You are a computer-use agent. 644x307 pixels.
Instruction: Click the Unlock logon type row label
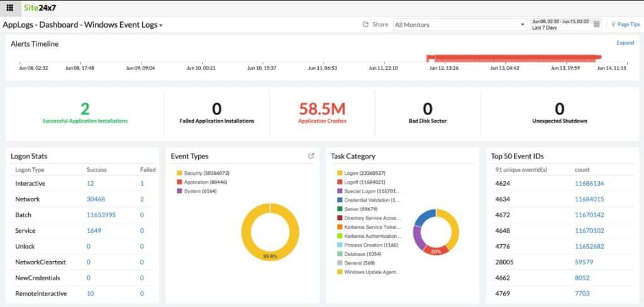click(x=25, y=247)
